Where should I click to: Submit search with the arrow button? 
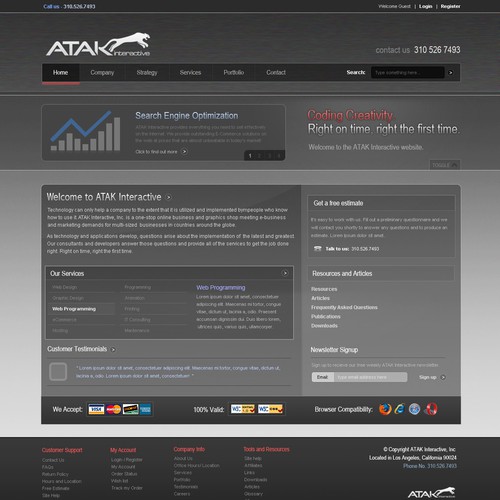click(x=451, y=72)
